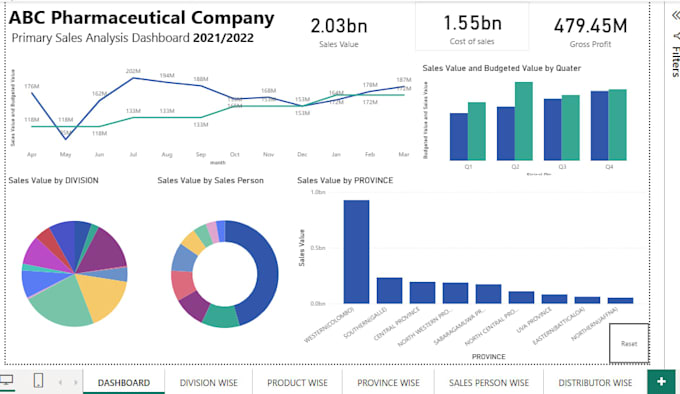Switch to desktop layout view icon
The image size is (680, 394).
(7, 381)
